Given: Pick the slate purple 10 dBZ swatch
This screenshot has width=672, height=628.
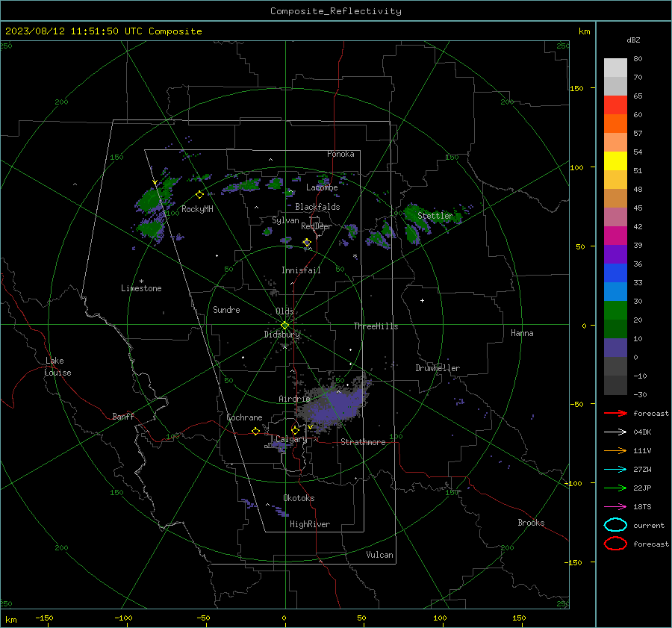Looking at the screenshot, I should coord(615,348).
